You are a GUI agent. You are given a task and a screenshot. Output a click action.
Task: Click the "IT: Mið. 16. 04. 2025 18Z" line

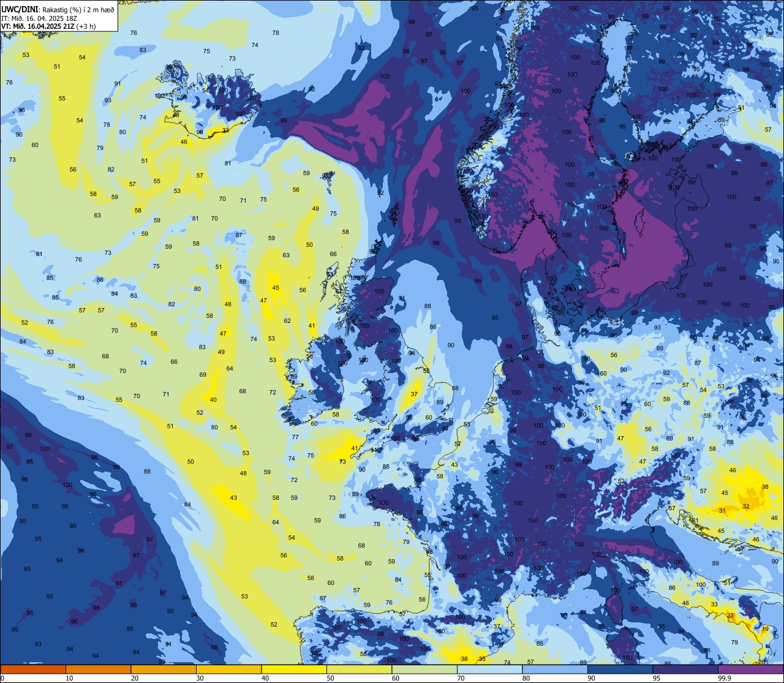(40, 18)
